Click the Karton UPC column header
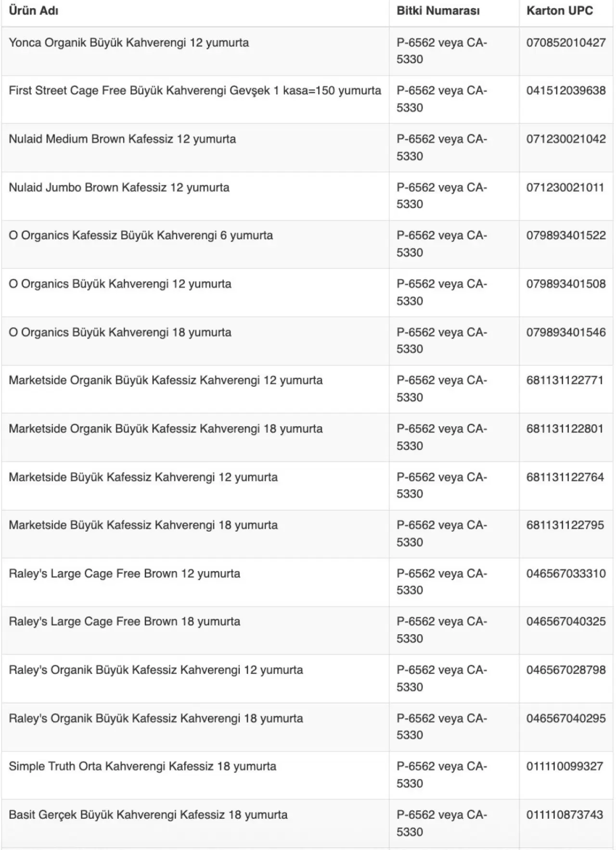 coord(560,11)
